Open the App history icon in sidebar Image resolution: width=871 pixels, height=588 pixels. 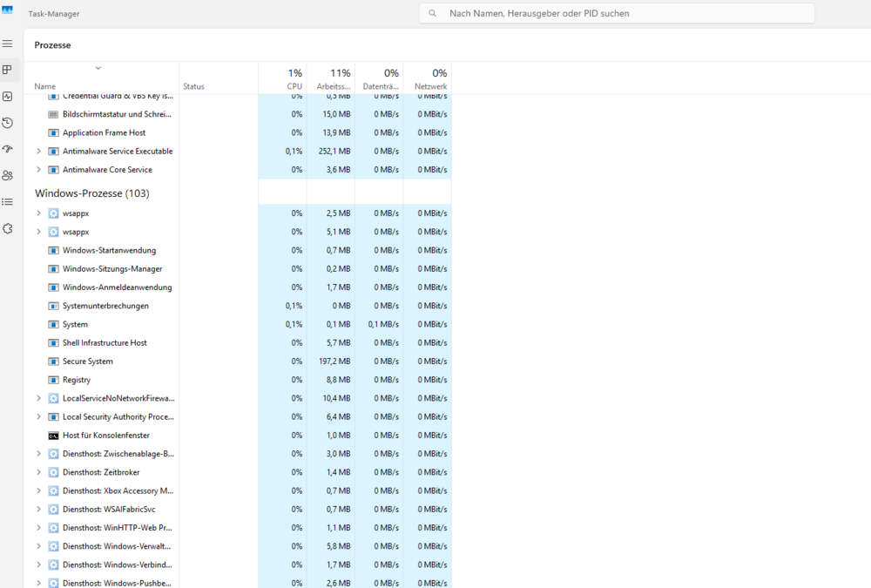tap(8, 123)
